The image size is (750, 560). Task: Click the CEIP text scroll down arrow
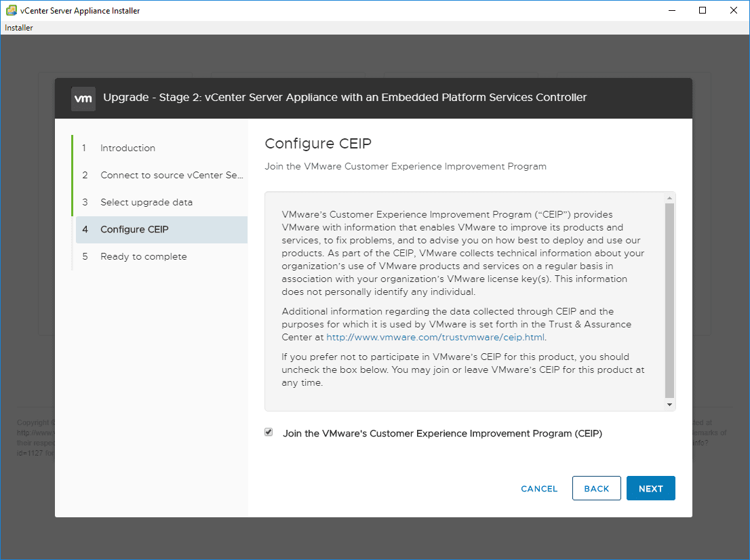pyautogui.click(x=670, y=405)
